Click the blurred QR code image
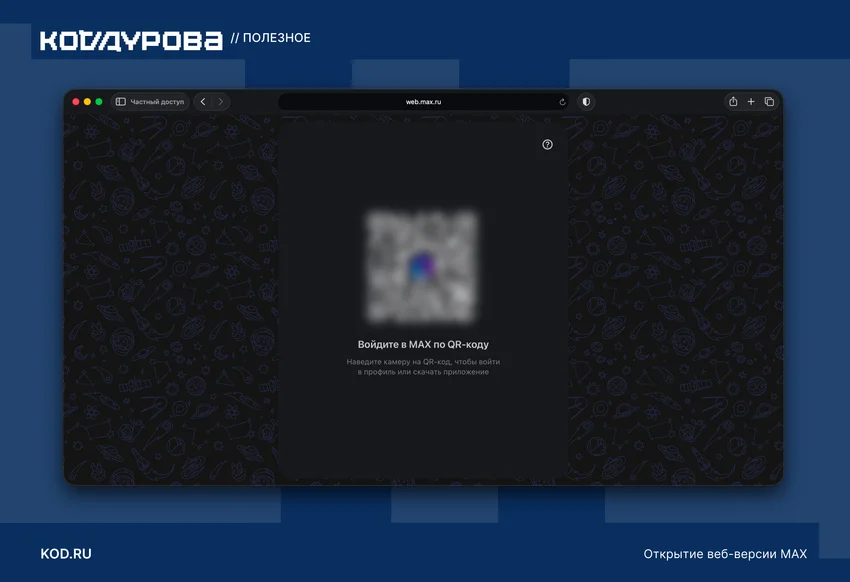The height and width of the screenshot is (582, 850). (421, 267)
